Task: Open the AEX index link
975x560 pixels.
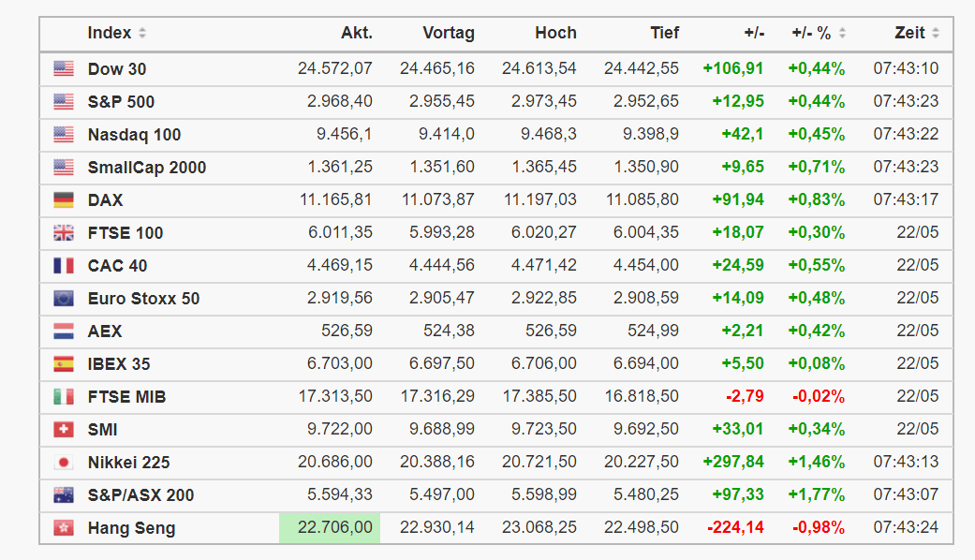Action: [x=105, y=331]
